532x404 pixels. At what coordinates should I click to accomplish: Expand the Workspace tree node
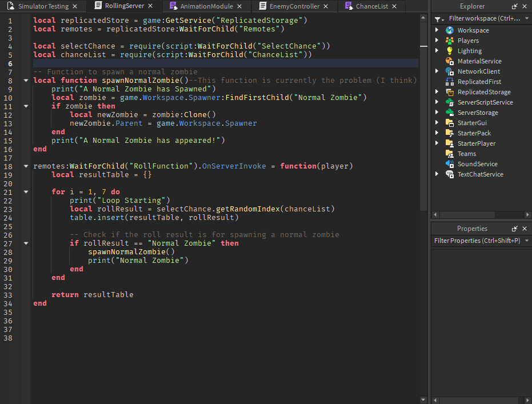tap(437, 30)
